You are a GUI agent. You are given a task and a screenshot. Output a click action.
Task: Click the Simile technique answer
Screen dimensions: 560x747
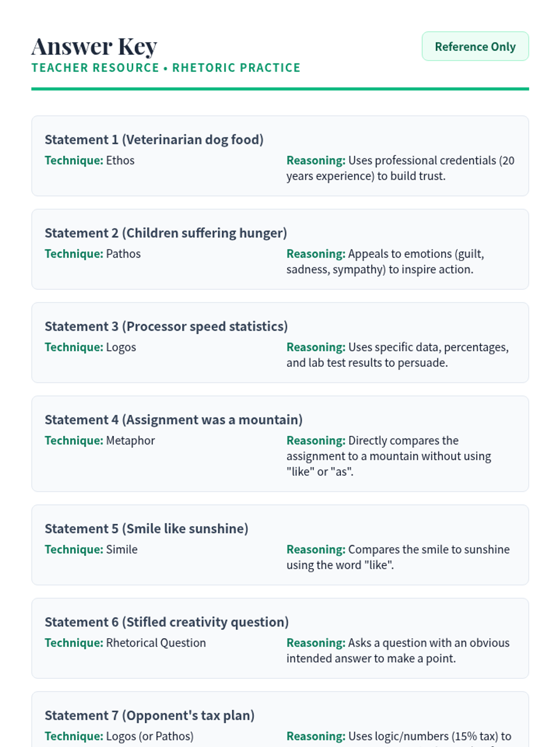121,550
